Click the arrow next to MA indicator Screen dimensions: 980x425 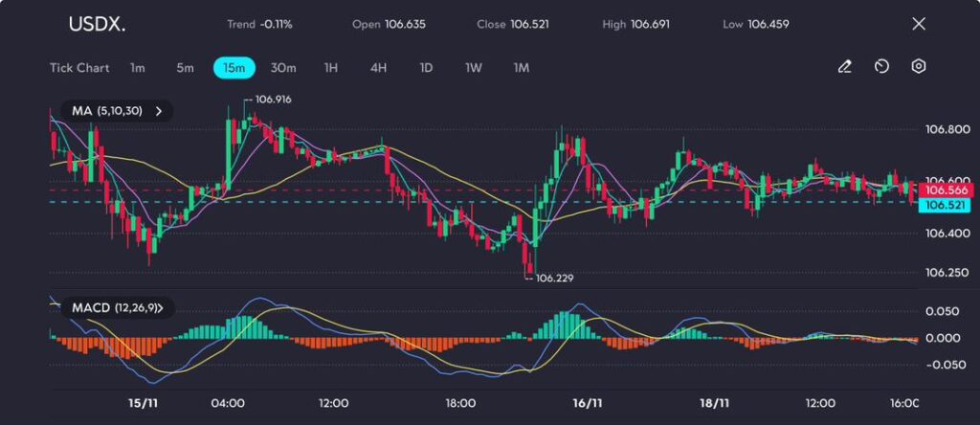[x=159, y=111]
